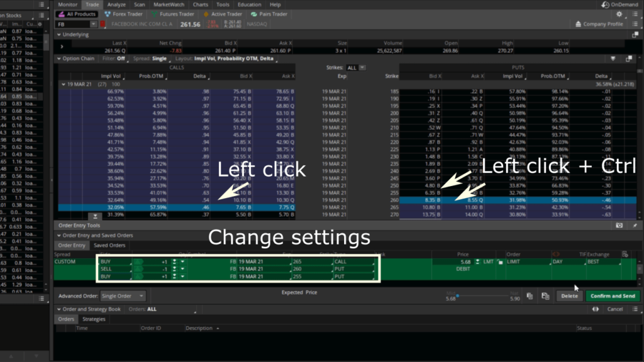
Task: Open the gear setup menu beside Pairs Trader row
Action: pyautogui.click(x=619, y=14)
